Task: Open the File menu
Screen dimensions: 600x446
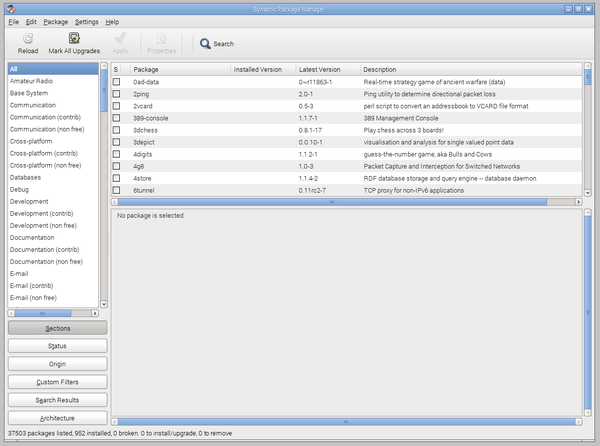Action: point(13,21)
